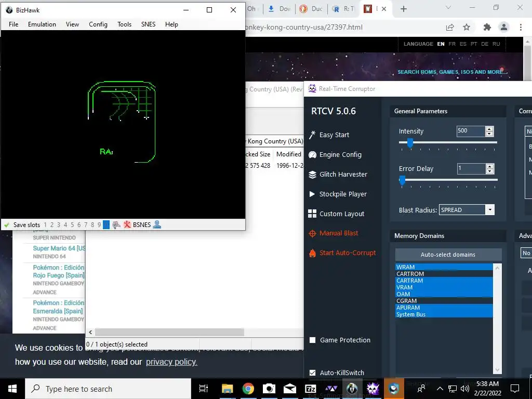The image size is (532, 399).
Task: Open the Config menu in BizHawk
Action: (98, 24)
